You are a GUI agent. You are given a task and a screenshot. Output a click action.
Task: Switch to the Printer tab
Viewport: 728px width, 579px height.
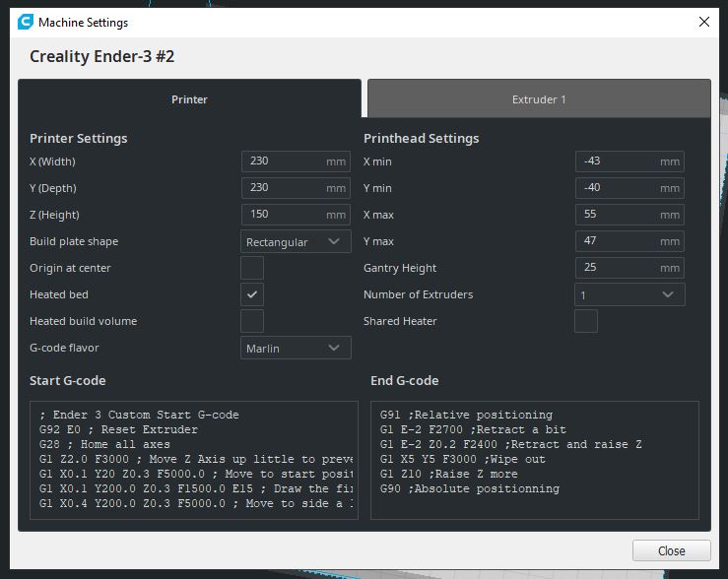(x=189, y=98)
